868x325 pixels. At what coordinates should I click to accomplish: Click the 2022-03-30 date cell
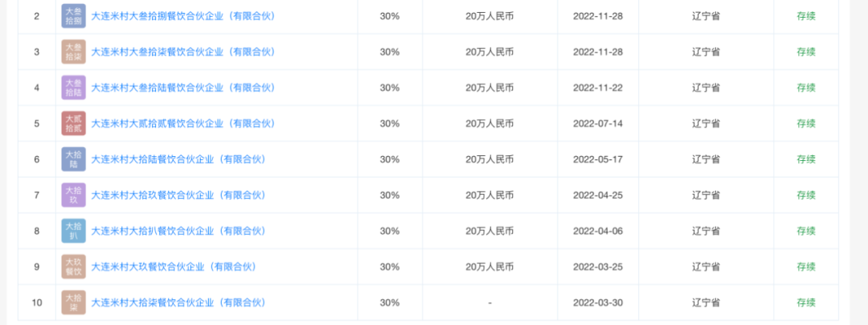[x=598, y=302]
